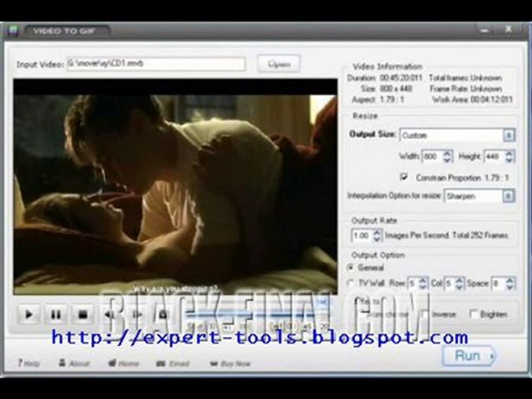The height and width of the screenshot is (399, 532).
Task: Increase Height with the up arrow
Action: coord(509,154)
